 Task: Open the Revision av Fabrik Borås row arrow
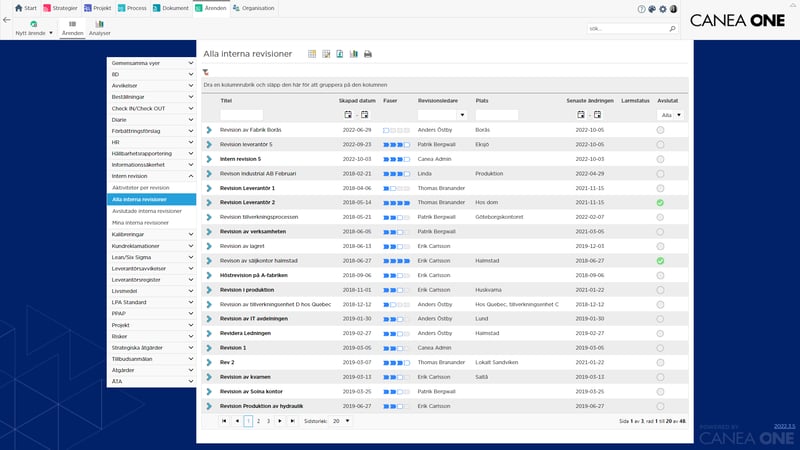[x=209, y=130]
